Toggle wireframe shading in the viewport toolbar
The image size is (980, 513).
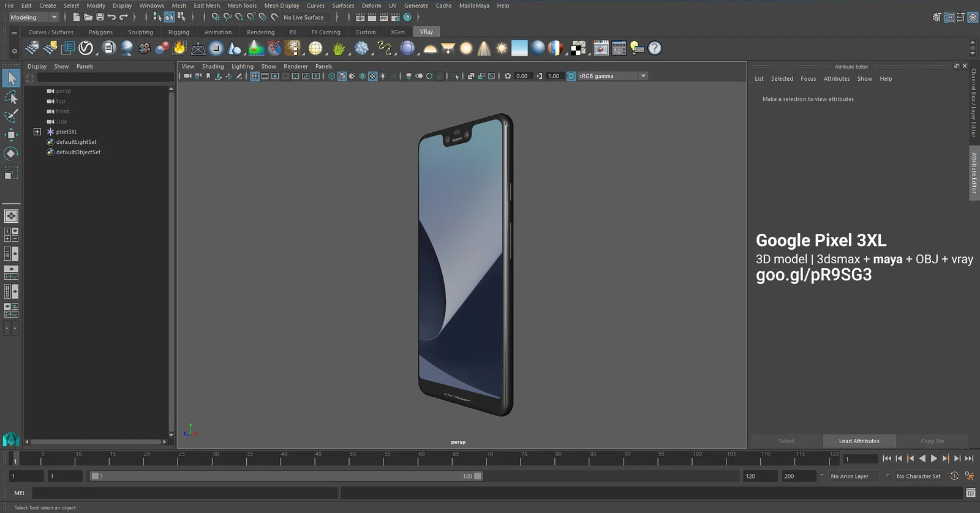[x=332, y=76]
